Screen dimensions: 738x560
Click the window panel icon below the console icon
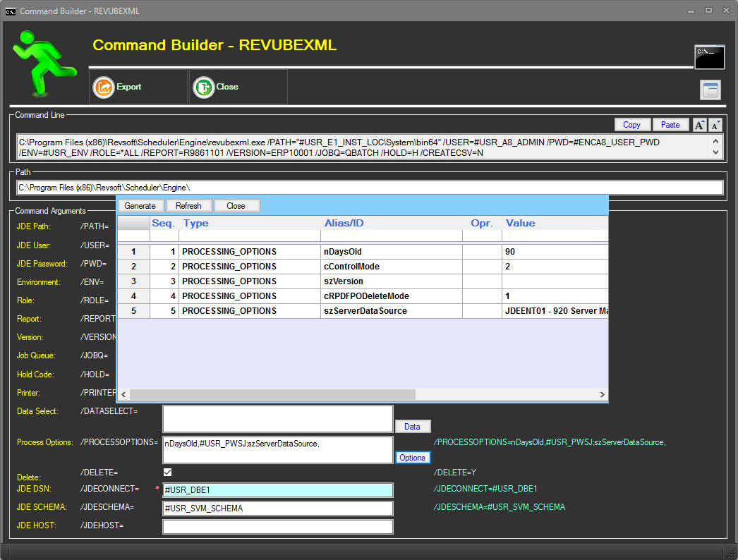[x=710, y=90]
